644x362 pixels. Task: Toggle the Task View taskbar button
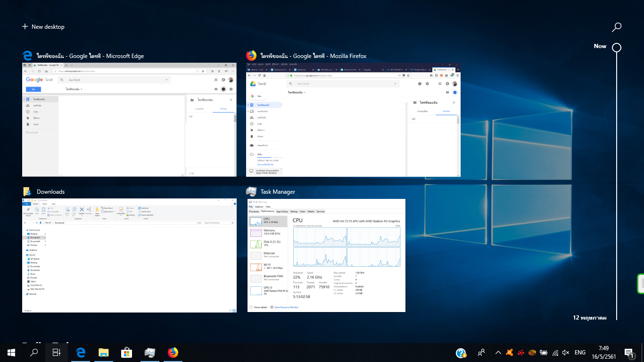[x=57, y=353]
